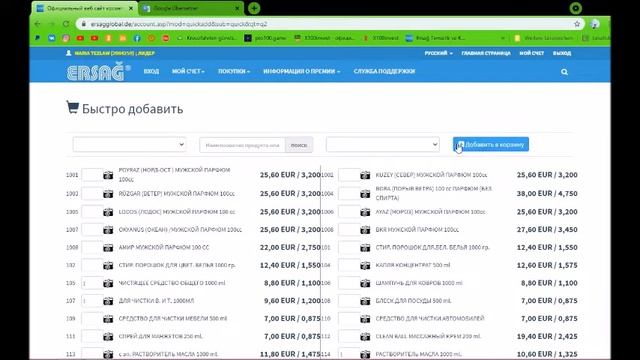Open the Instagram bookmark icon
Viewport: 640px width, 360px height.
[66, 38]
